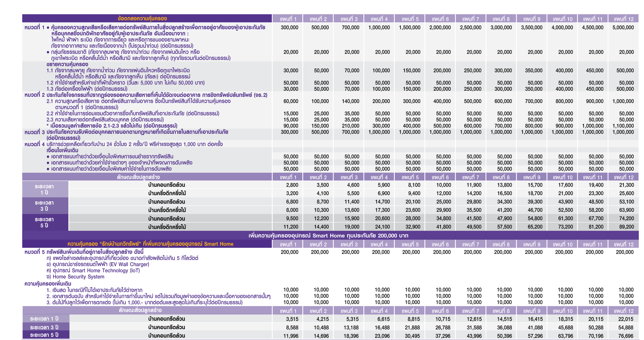Click the 25,600 premium under แผนที่ 12
644x340 pixels.
coord(627,193)
